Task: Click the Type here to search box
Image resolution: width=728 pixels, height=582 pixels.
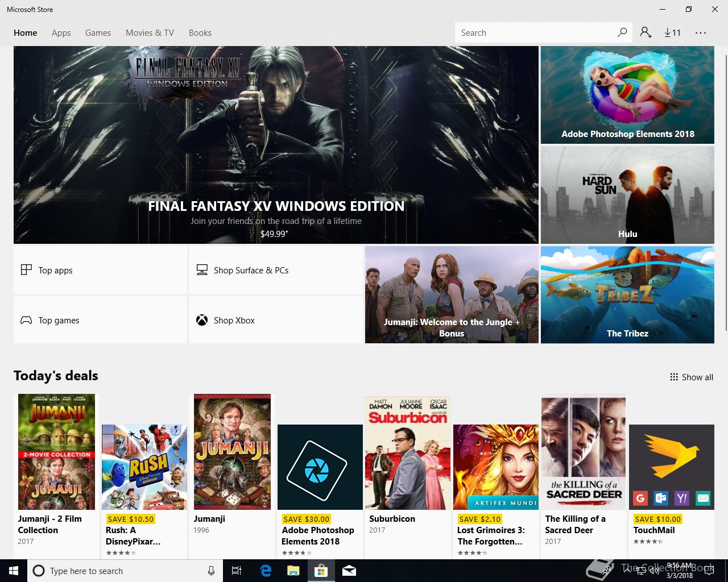Action: tap(124, 571)
